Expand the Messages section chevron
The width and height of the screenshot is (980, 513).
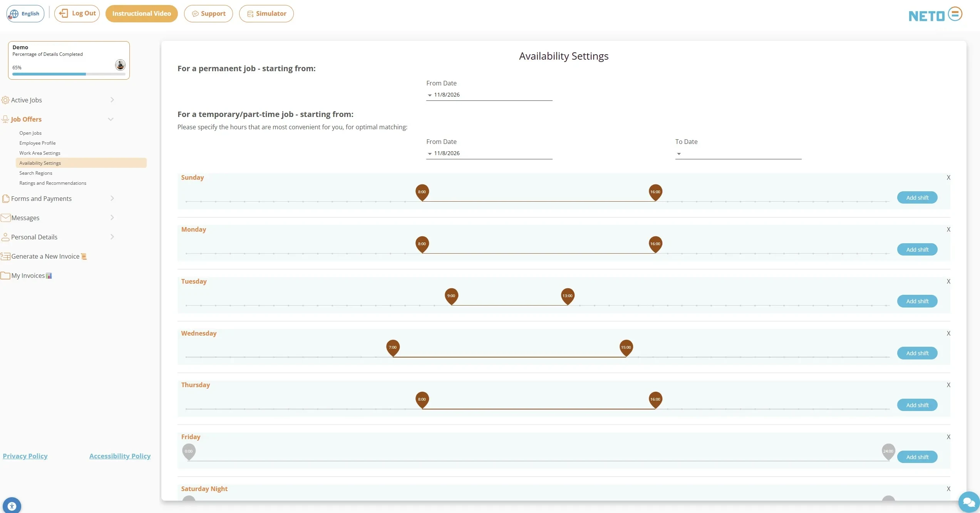click(112, 218)
